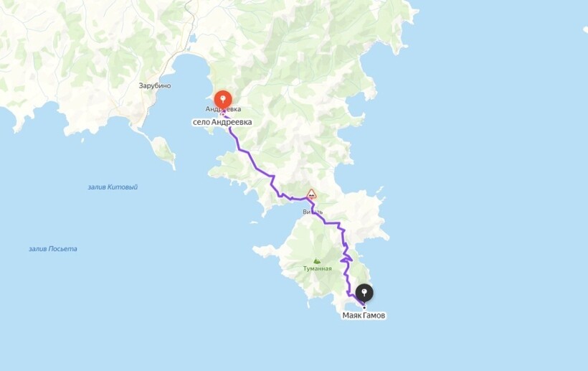Select the grey Андреевка village name text

223,109
